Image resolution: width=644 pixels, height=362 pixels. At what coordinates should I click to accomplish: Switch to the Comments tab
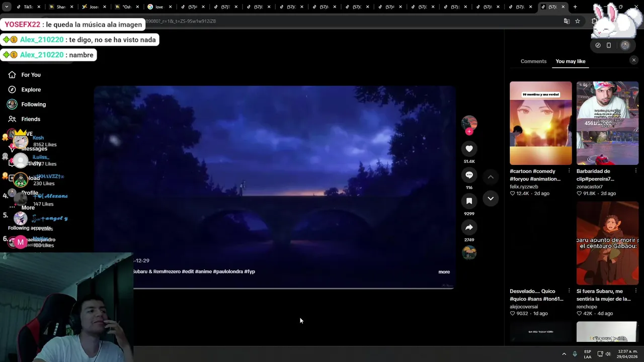(533, 61)
